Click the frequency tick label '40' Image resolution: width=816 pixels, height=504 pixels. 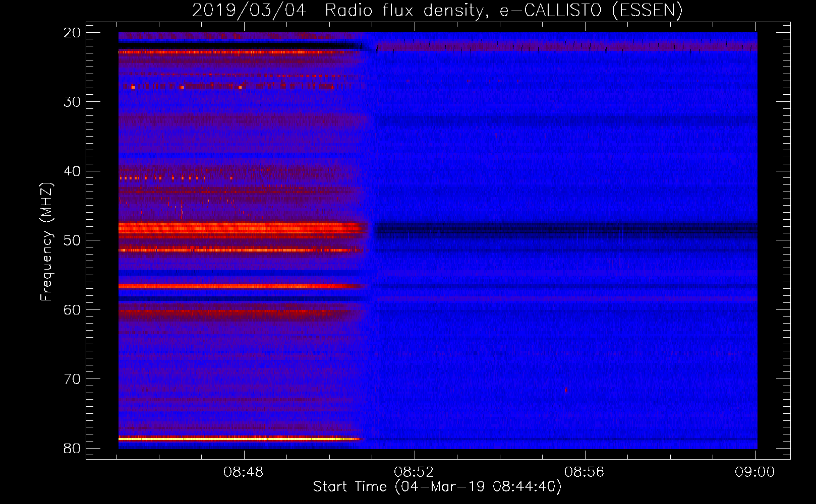72,171
